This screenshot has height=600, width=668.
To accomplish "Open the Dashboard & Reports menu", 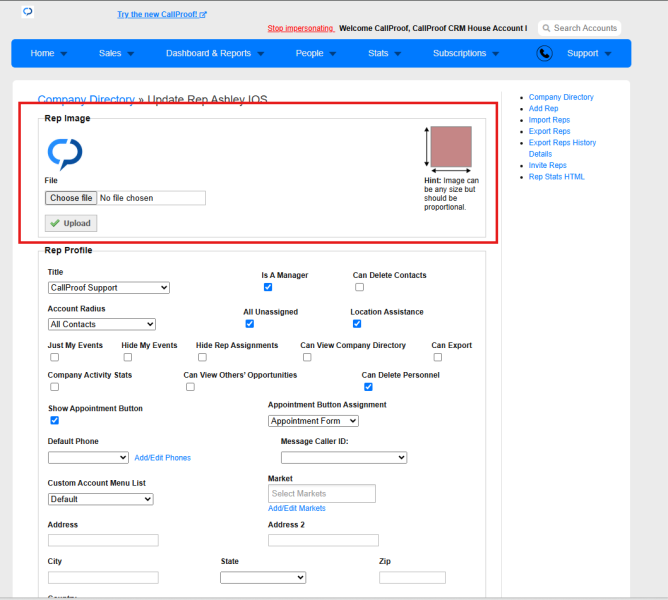I will (215, 53).
